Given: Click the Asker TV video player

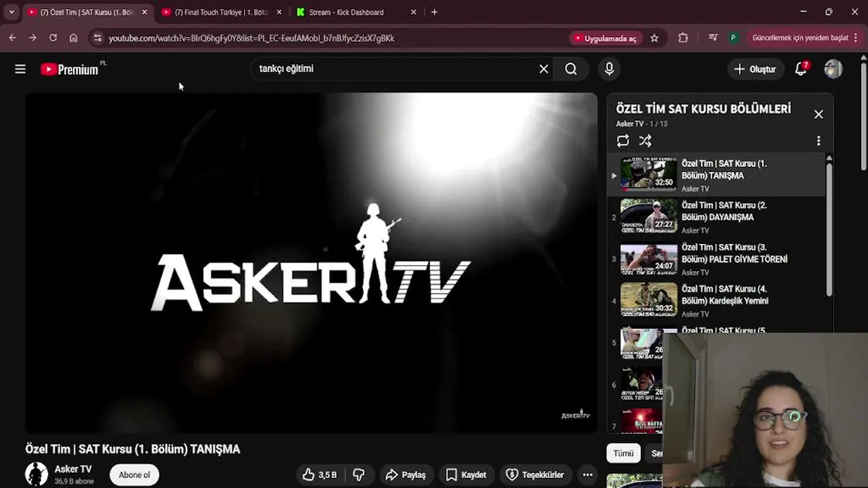Looking at the screenshot, I should [311, 263].
